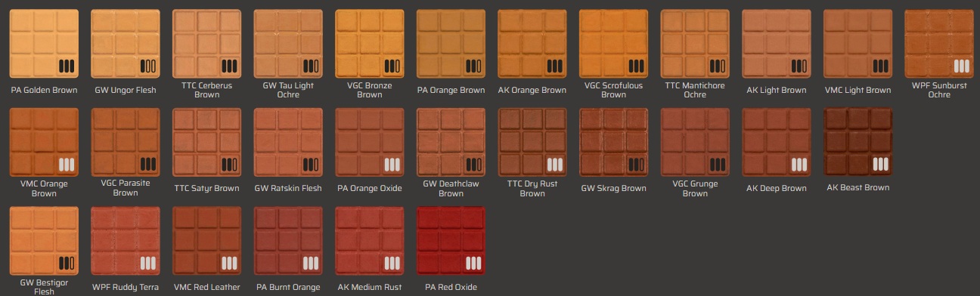Choose the TTC Cerberus Brown swatch

click(x=206, y=44)
